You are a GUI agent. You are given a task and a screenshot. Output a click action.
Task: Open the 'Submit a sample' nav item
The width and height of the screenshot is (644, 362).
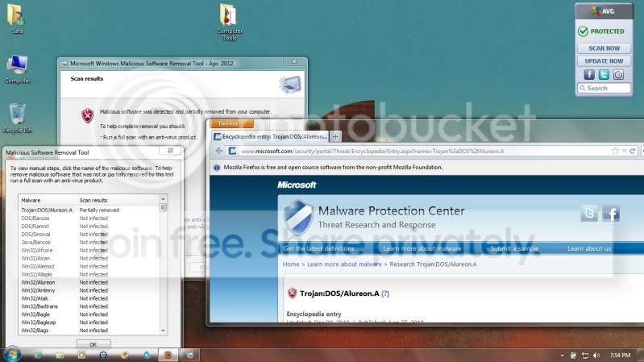pos(514,248)
